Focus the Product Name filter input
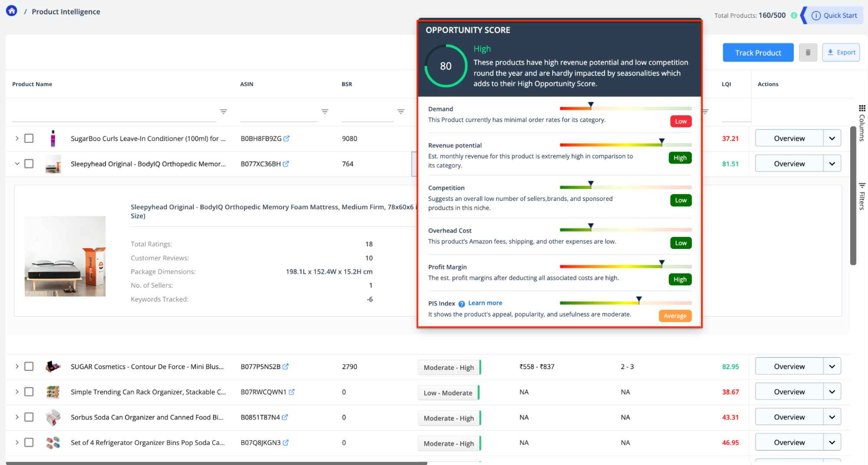 (x=114, y=112)
